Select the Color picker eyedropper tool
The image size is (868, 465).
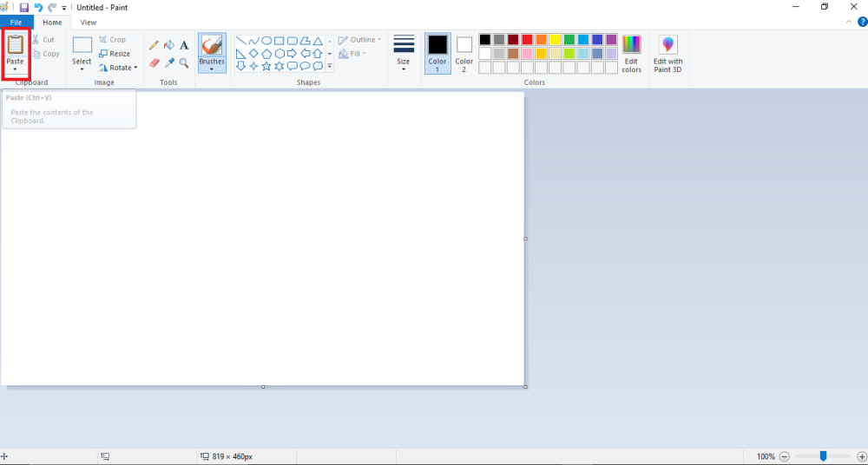tap(169, 63)
